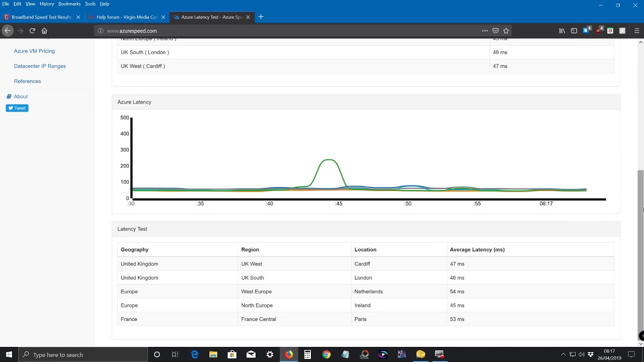Close the Help forum Virgin Media tab

coord(163,17)
